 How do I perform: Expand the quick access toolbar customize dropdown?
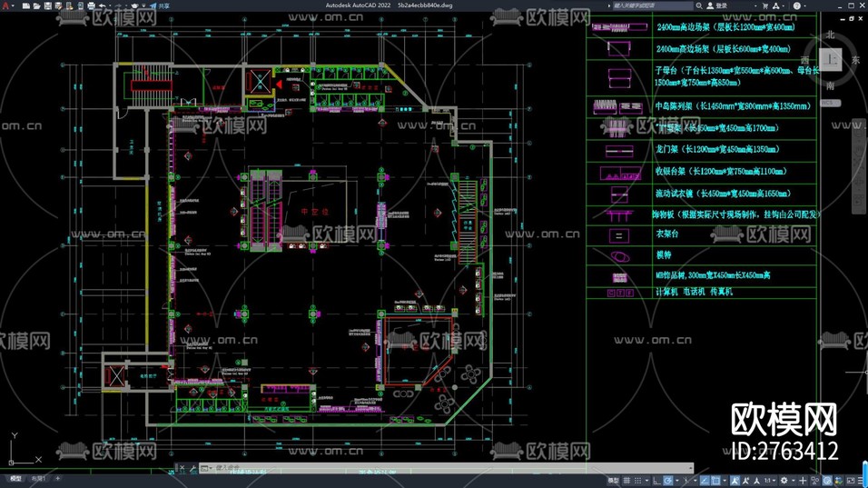tap(144, 5)
